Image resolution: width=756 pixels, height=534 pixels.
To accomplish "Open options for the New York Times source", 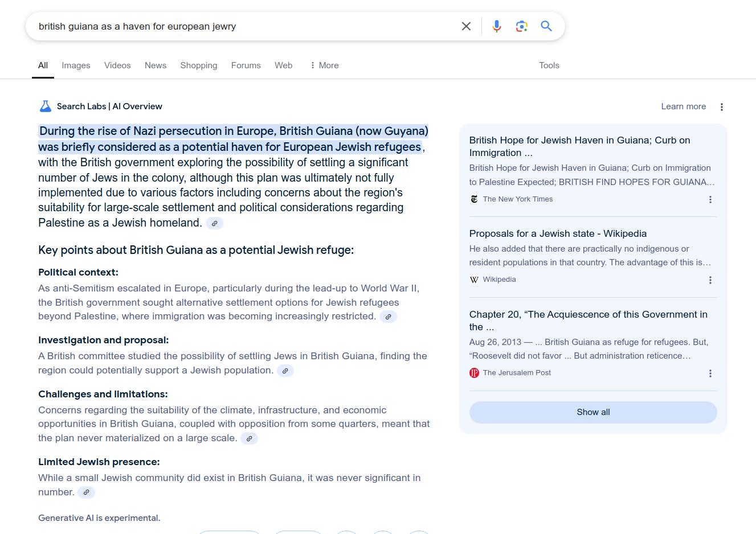I will click(x=710, y=199).
